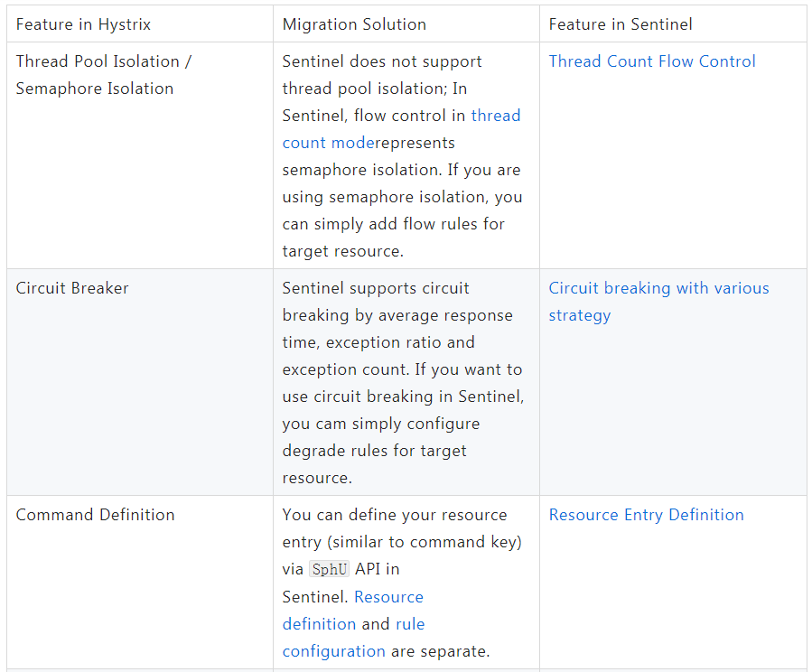This screenshot has height=672, width=812.
Task: Click the '(similar to command key)' text
Action: pos(402,542)
